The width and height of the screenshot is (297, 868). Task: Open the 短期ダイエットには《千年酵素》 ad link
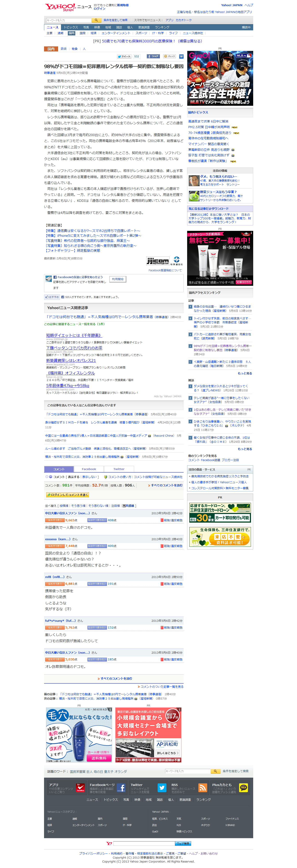[74, 335]
